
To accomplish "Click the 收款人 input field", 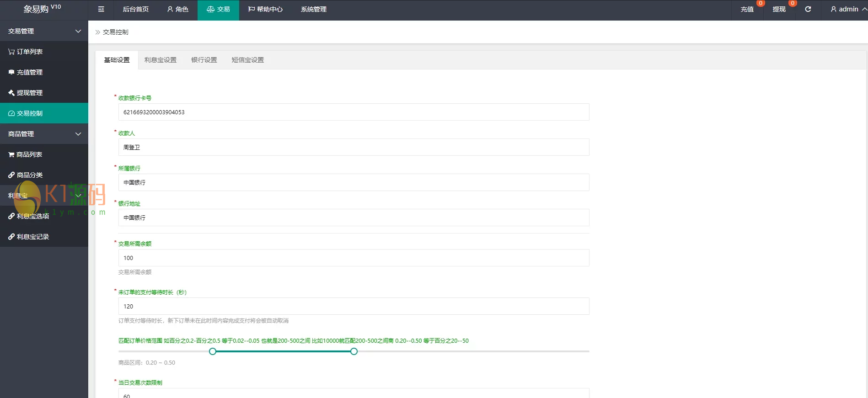I will [354, 147].
